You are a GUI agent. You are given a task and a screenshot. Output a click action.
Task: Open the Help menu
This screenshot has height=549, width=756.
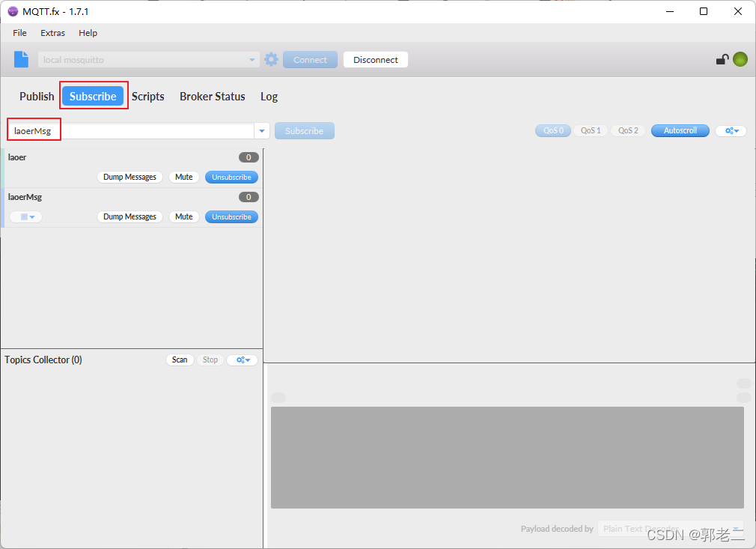tap(88, 33)
